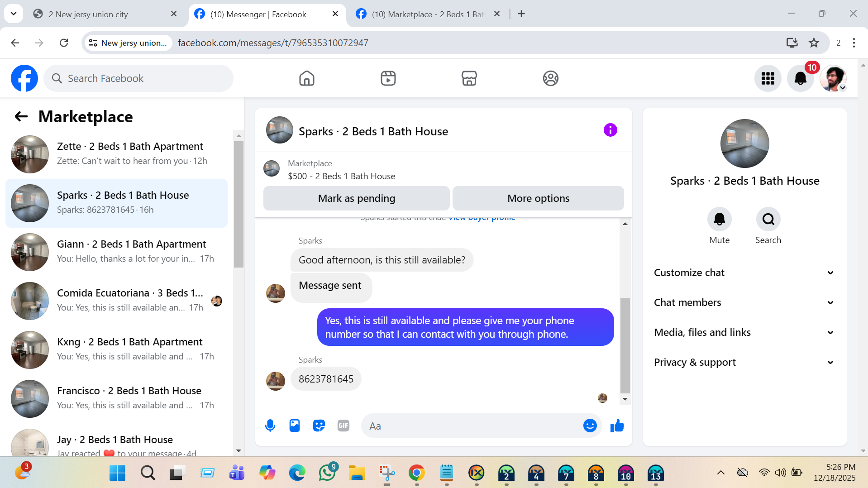Open the Reels video icon

click(x=388, y=78)
